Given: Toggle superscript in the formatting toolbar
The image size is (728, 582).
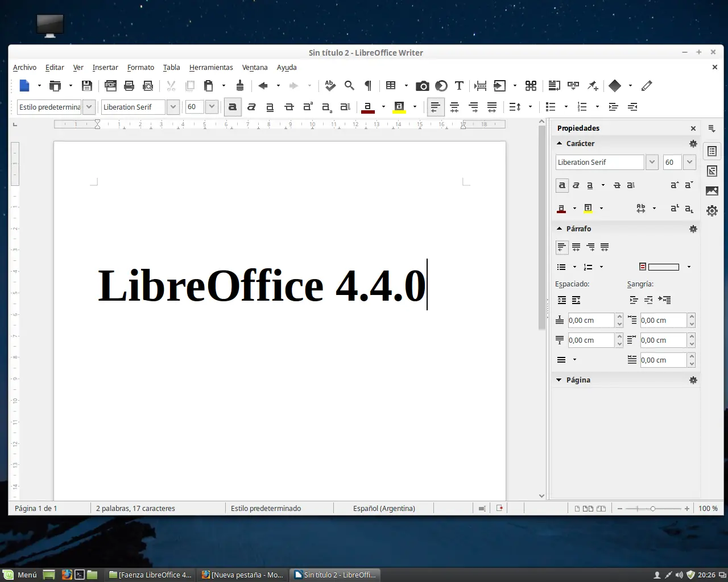Looking at the screenshot, I should (x=308, y=107).
